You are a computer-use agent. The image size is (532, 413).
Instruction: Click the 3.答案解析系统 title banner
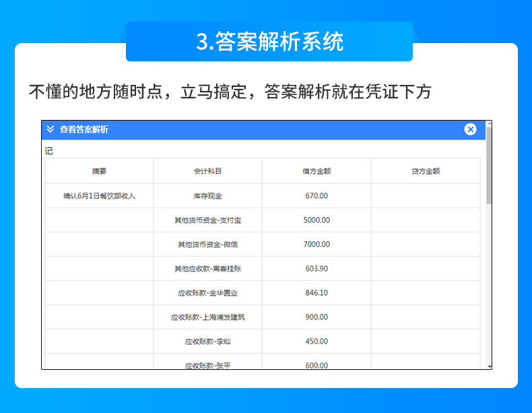(x=269, y=42)
